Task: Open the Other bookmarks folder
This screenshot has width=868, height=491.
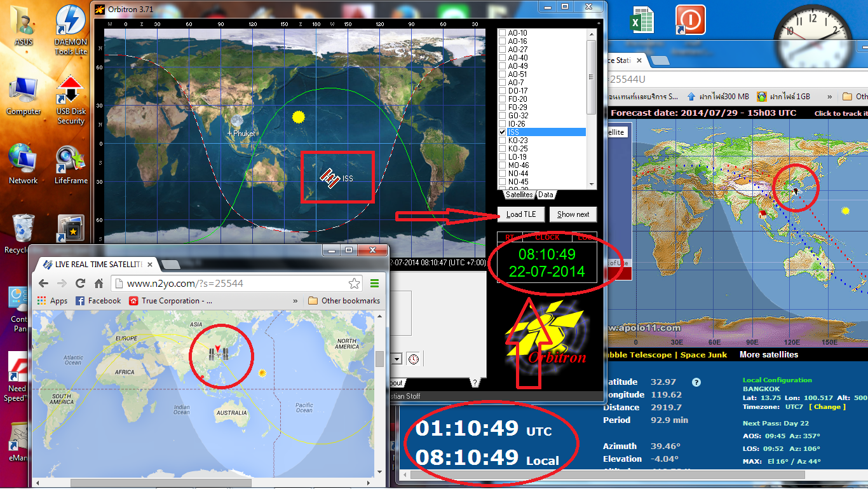Action: (x=344, y=301)
